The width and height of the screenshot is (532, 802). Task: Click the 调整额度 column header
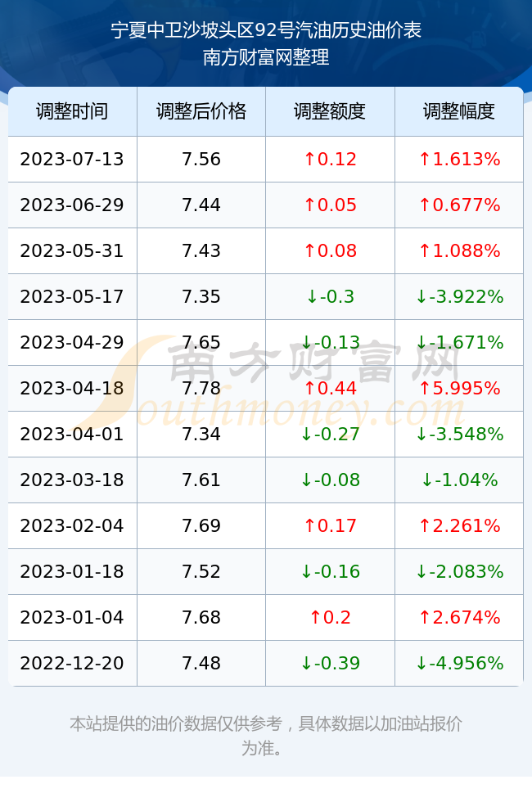click(x=330, y=111)
